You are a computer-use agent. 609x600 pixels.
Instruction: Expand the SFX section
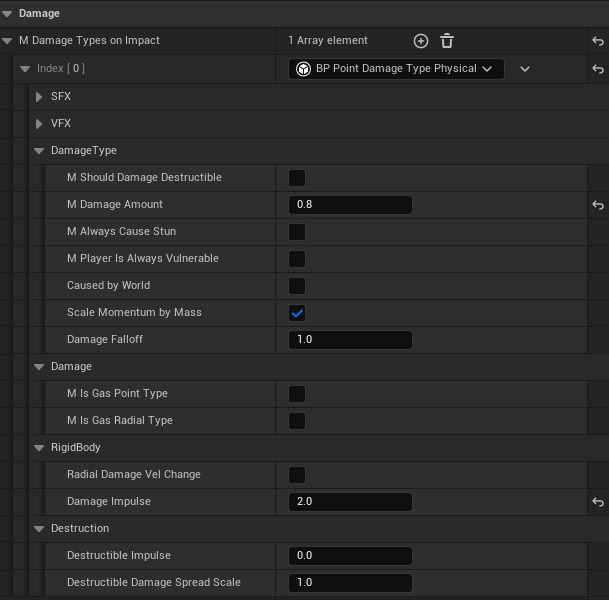(39, 97)
